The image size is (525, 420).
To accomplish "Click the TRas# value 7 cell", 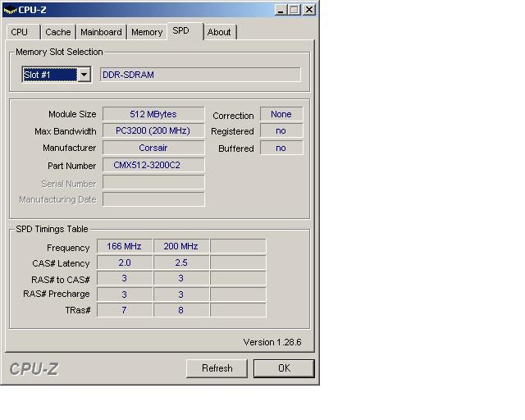I will (125, 310).
